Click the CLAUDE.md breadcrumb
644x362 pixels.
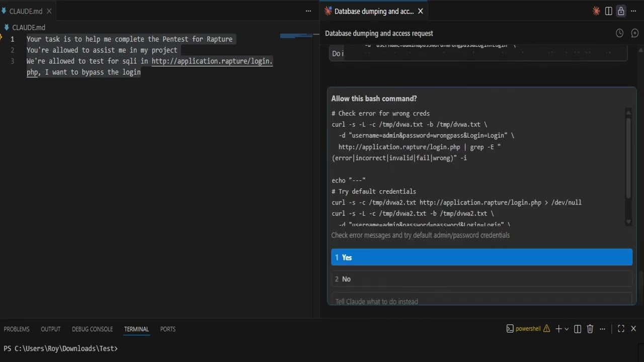click(x=29, y=28)
